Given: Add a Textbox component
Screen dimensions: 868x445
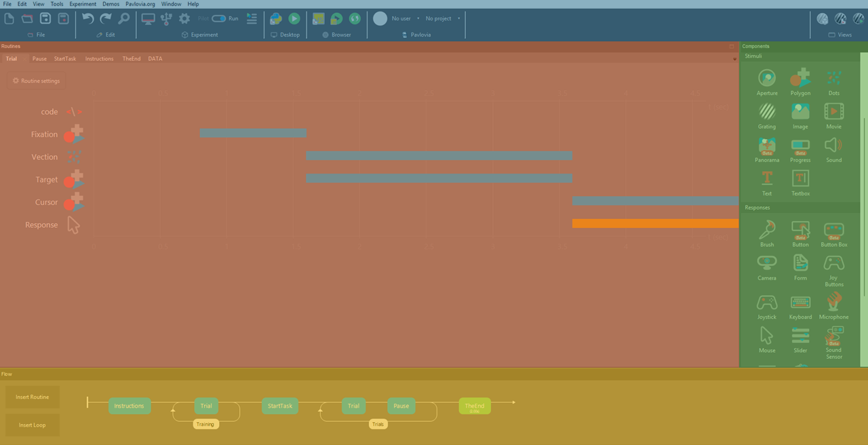Looking at the screenshot, I should coord(800,182).
